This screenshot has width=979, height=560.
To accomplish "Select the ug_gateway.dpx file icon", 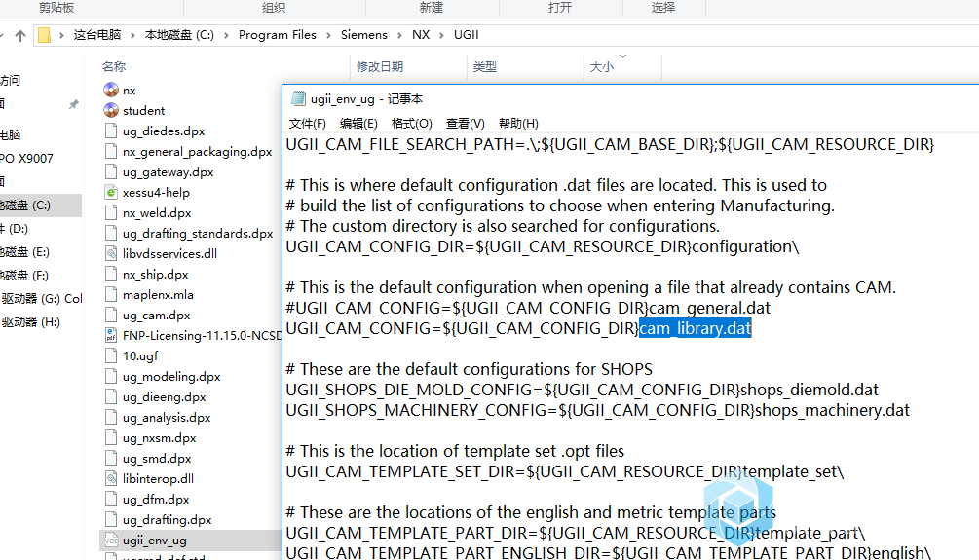I will [111, 171].
